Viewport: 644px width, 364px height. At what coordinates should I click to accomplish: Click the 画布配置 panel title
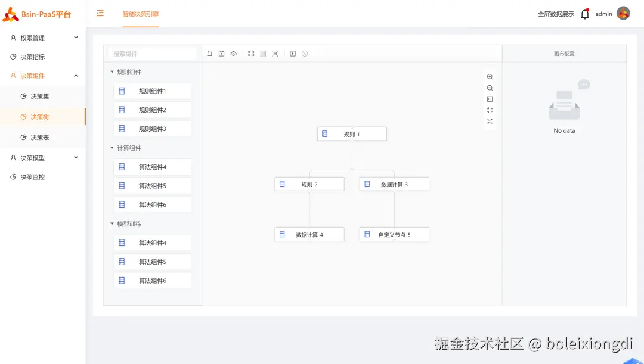pos(564,54)
